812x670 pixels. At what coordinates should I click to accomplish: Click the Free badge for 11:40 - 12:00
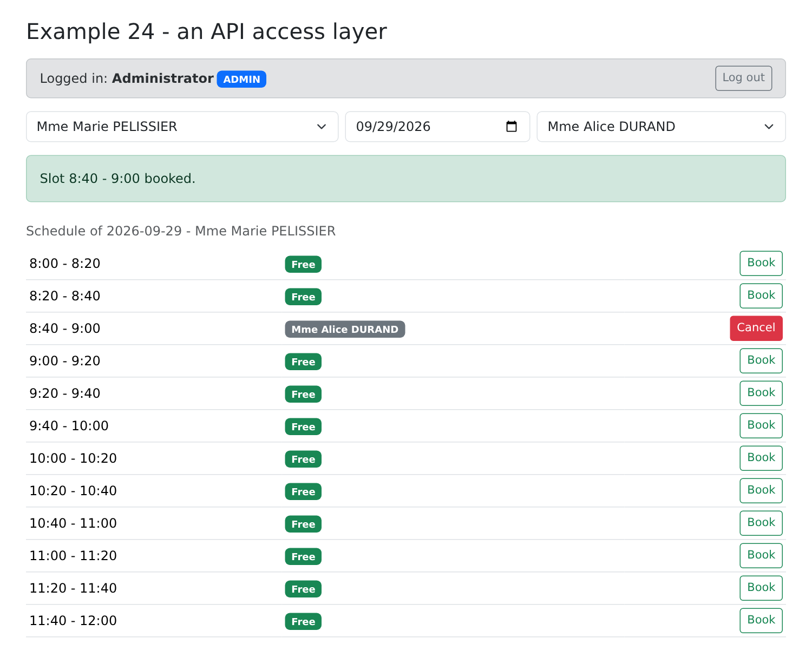tap(303, 621)
